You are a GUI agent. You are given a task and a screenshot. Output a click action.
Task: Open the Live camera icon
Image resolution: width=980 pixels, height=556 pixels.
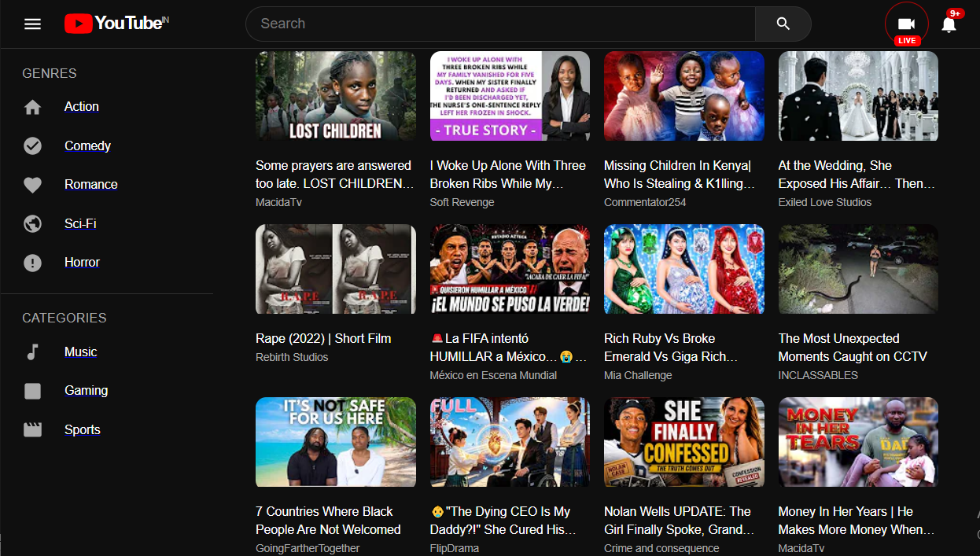coord(907,24)
